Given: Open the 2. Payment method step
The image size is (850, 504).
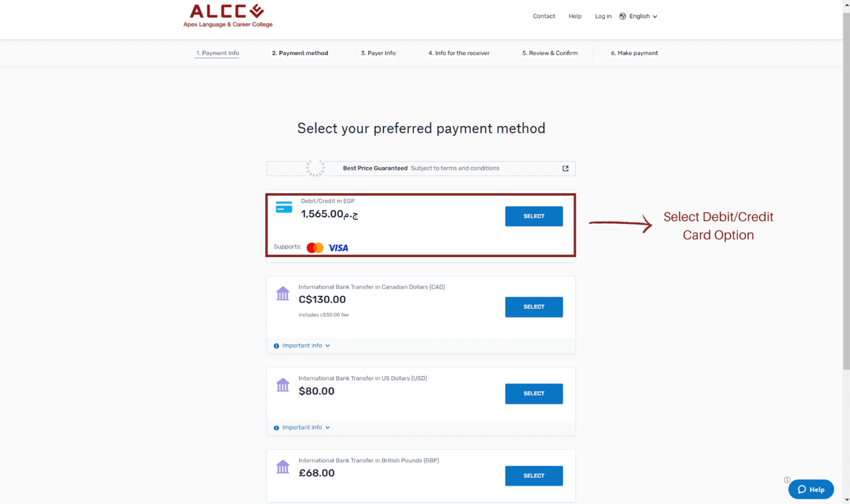Looking at the screenshot, I should click(300, 53).
